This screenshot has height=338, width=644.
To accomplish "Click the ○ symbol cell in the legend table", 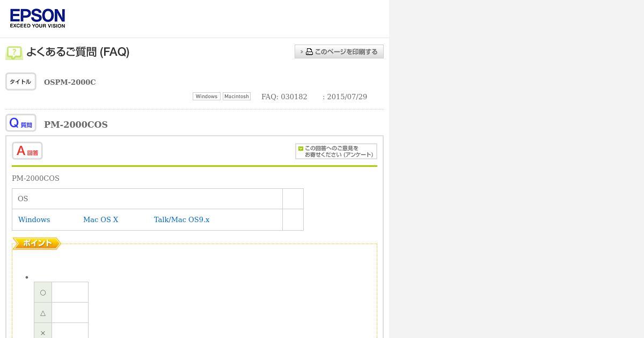I will tap(43, 292).
